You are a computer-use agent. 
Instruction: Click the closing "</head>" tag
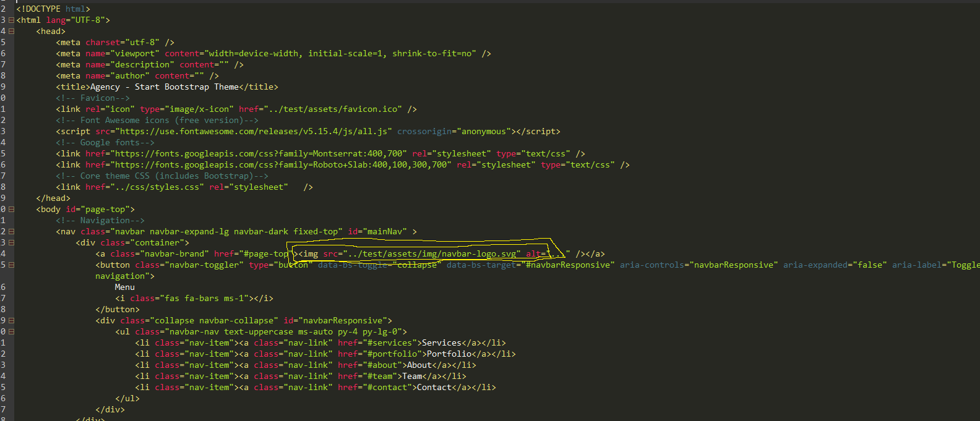coord(53,198)
